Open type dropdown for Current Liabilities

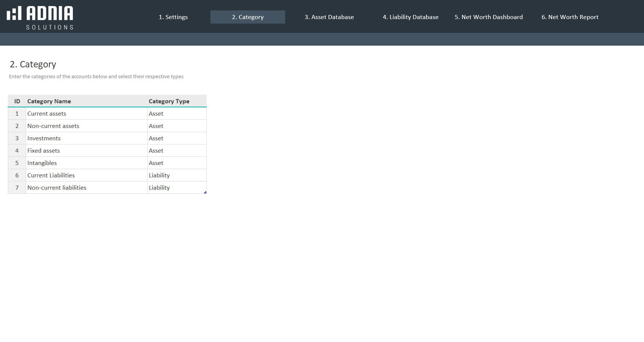(x=177, y=175)
